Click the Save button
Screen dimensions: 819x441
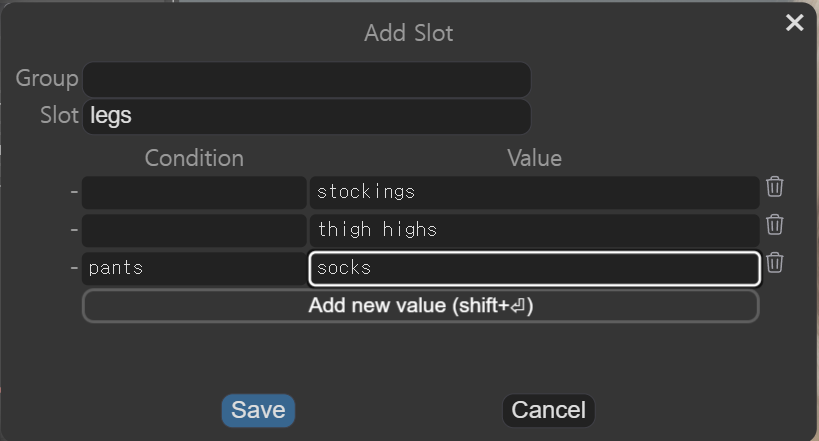click(258, 410)
